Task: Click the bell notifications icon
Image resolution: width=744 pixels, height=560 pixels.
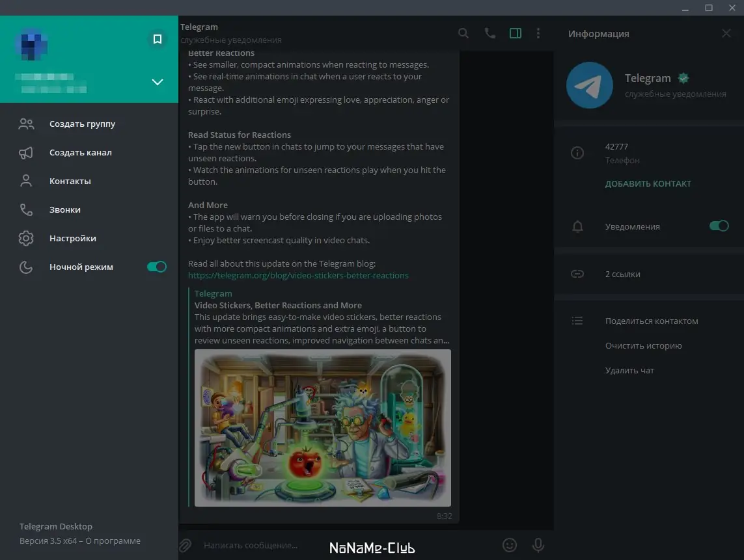Action: 577,226
